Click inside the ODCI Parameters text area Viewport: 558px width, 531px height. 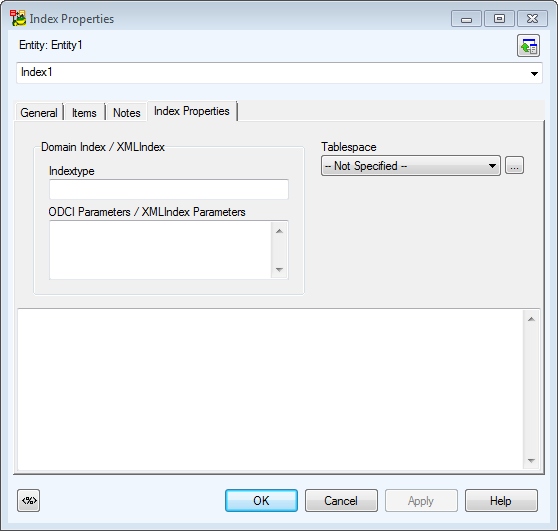160,250
